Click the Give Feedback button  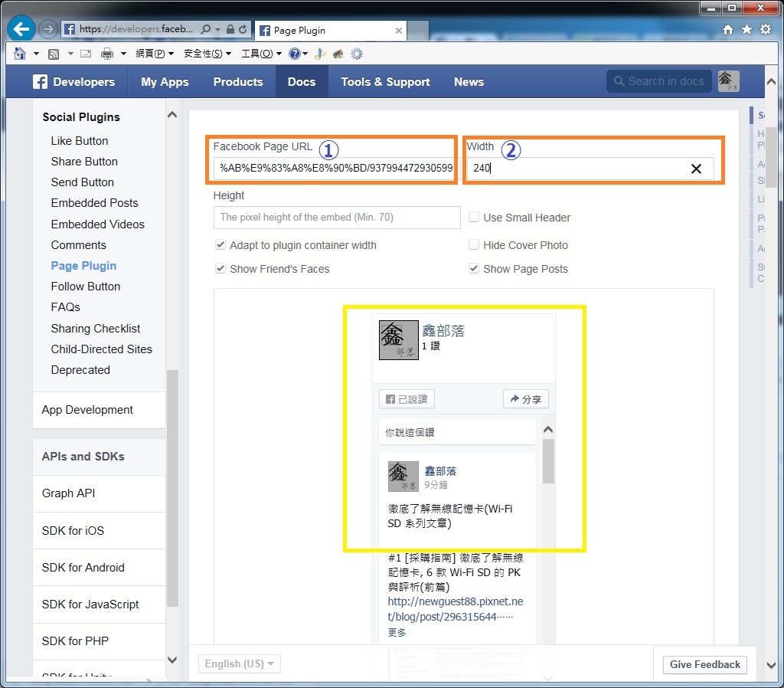[x=705, y=665]
